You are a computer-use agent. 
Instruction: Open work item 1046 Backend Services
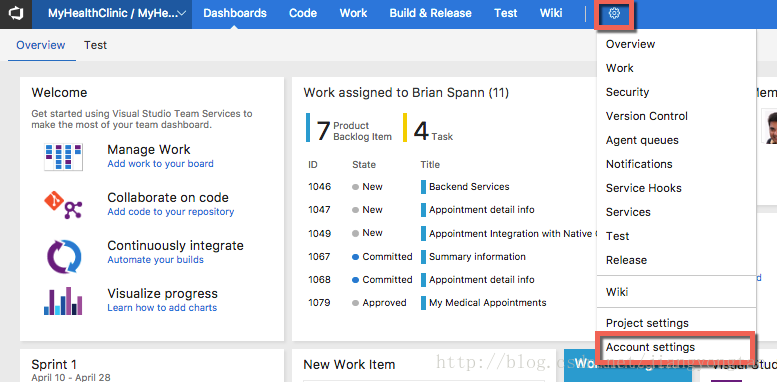point(469,187)
